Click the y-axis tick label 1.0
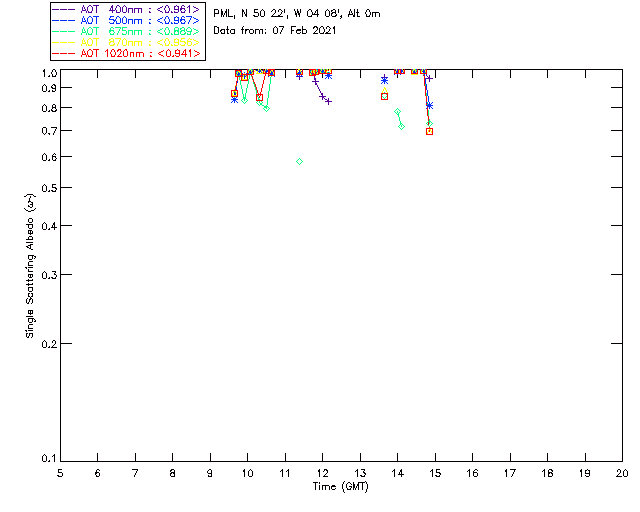Image resolution: width=640 pixels, height=512 pixels. [x=49, y=73]
